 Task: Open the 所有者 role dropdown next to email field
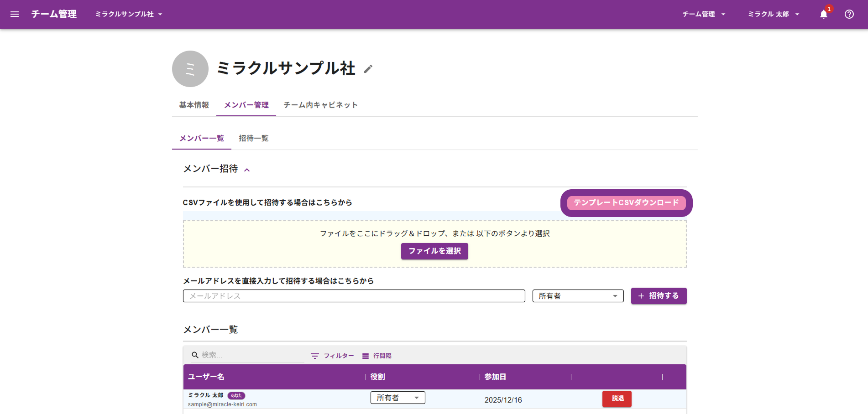[x=577, y=296]
